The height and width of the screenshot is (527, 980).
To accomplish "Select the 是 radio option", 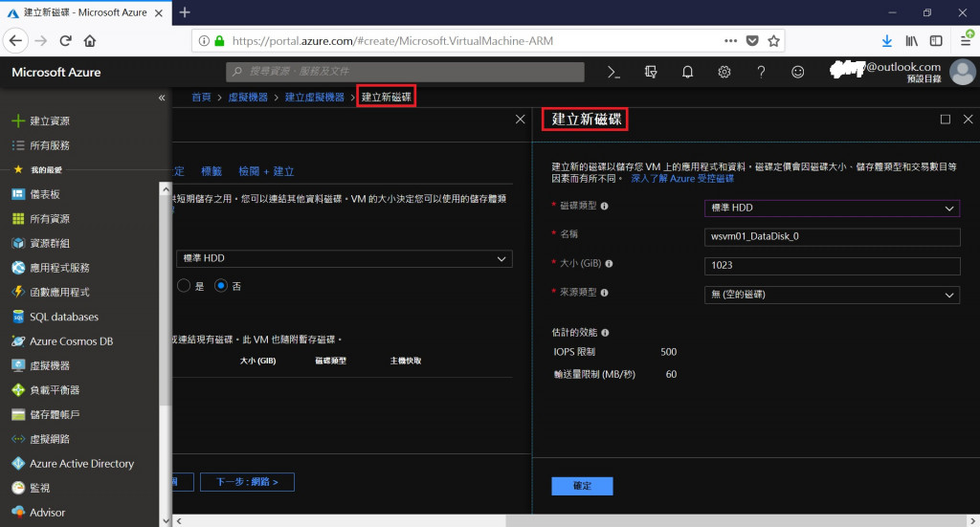I will [x=184, y=285].
